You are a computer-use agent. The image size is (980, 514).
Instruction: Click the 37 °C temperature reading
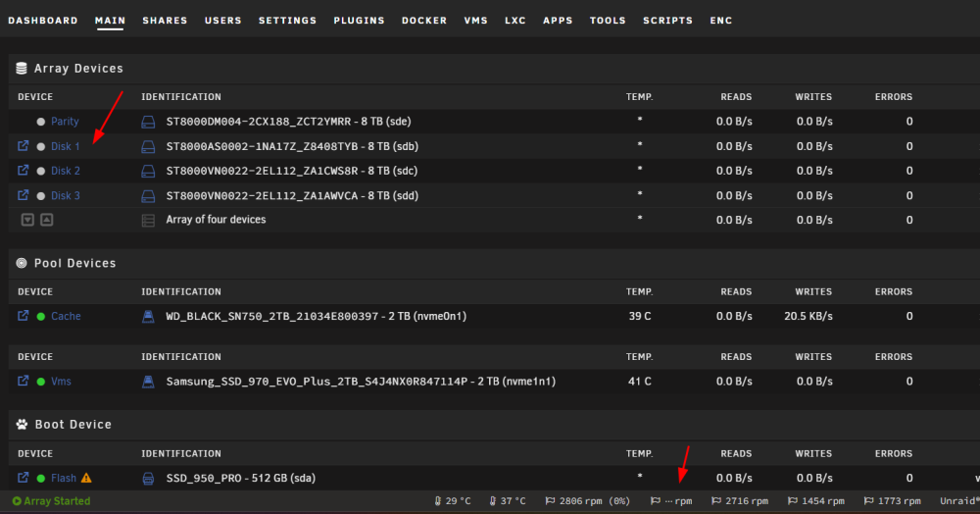coord(508,501)
